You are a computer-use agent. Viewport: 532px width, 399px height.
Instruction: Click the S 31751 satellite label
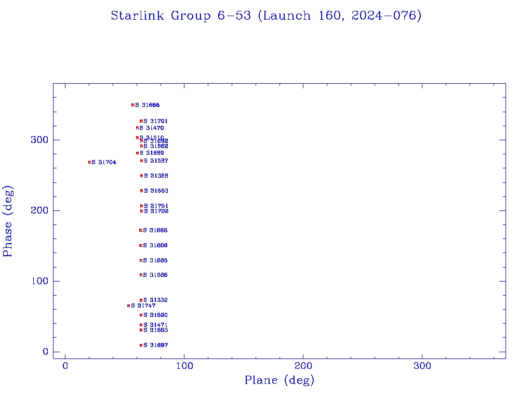pyautogui.click(x=156, y=206)
